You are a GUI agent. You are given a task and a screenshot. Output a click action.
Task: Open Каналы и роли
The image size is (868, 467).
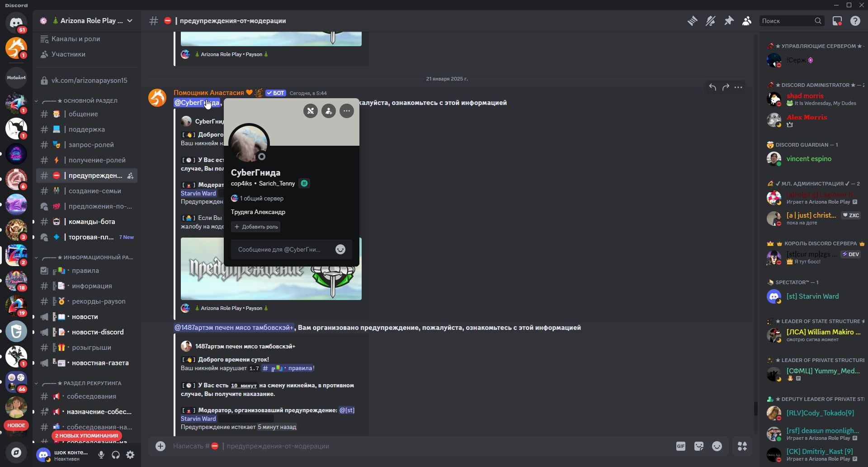[x=86, y=39]
